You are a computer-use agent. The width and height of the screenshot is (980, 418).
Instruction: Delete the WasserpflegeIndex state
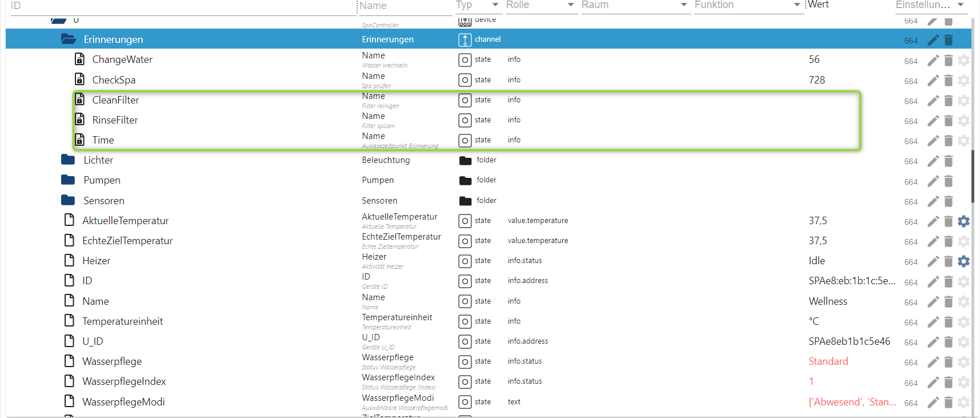click(949, 383)
